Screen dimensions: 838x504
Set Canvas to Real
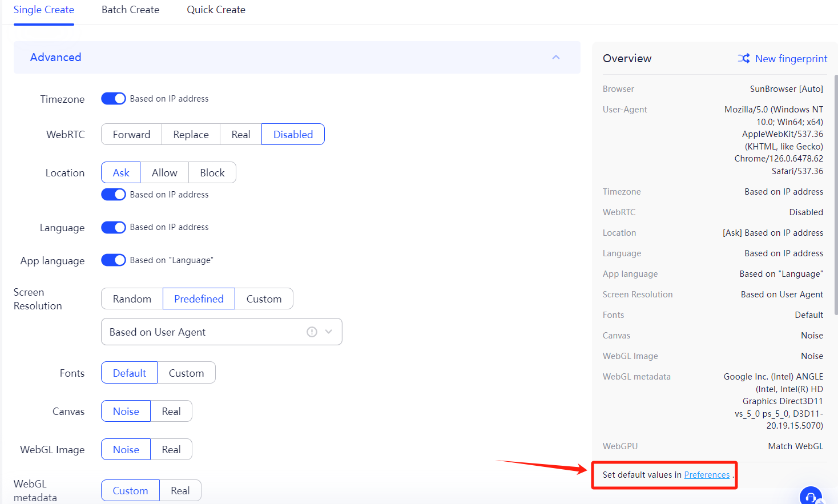point(171,411)
